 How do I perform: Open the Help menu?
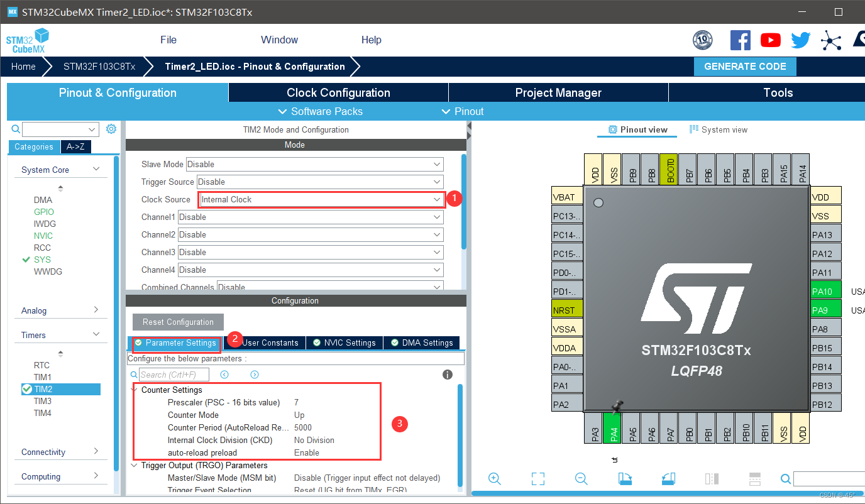(x=372, y=40)
